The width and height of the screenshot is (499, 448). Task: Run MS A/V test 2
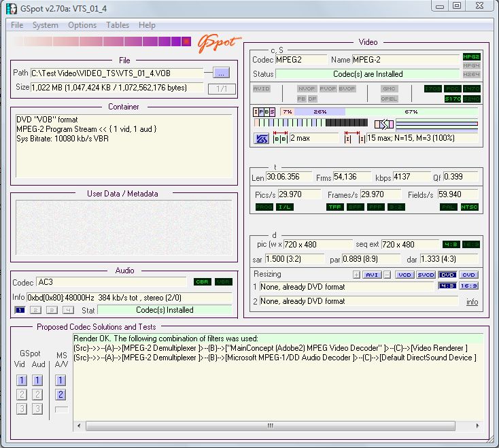61,395
